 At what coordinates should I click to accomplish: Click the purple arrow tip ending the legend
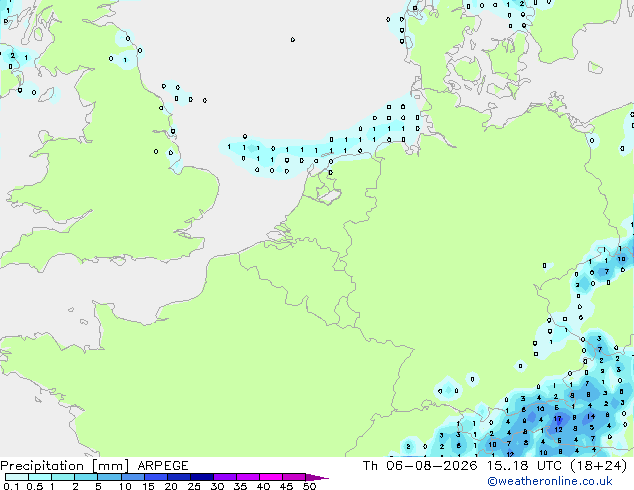(317, 477)
